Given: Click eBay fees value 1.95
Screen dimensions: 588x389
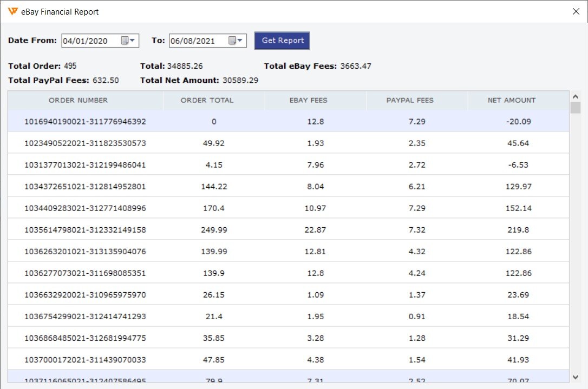Looking at the screenshot, I should point(315,317).
